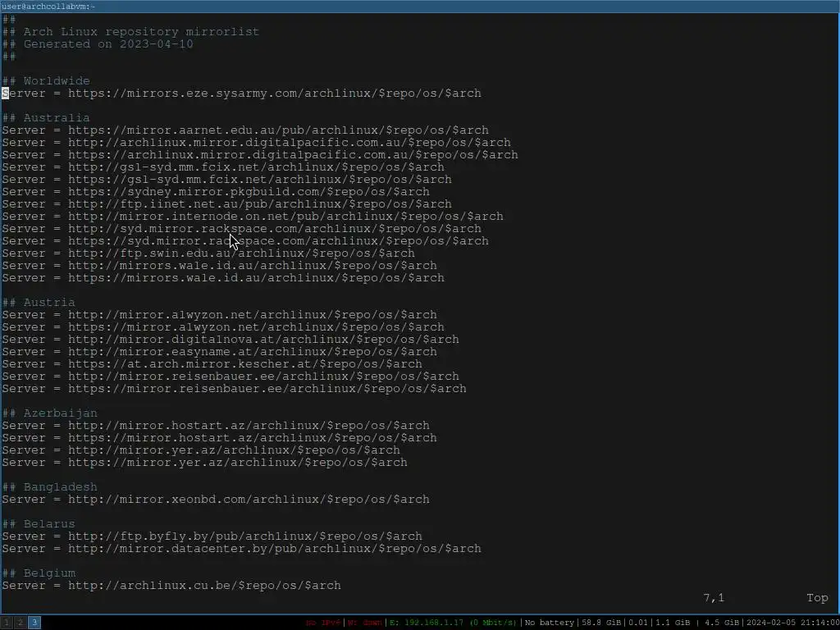Click the mirror.easyname.at server line
Screen dimensions: 840x630
pos(219,352)
